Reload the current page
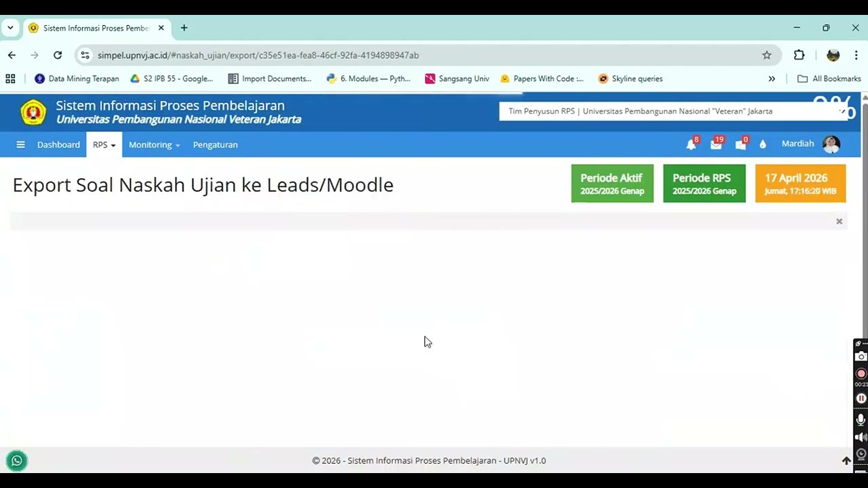Image resolution: width=868 pixels, height=488 pixels. click(x=58, y=55)
